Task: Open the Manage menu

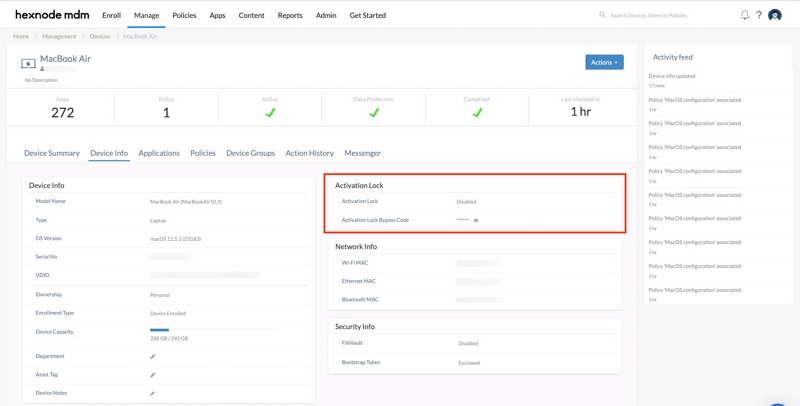Action: 146,15
